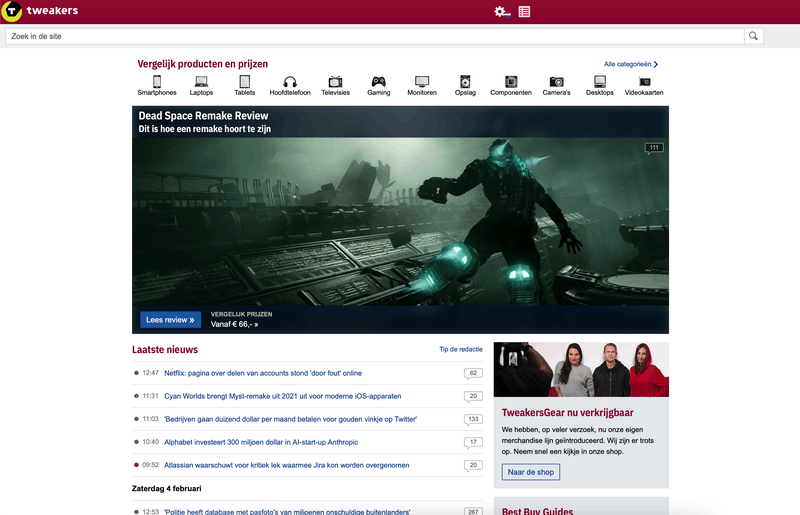Click the TweakersGear promo photo
Image resolution: width=800 pixels, height=515 pixels.
tap(581, 370)
